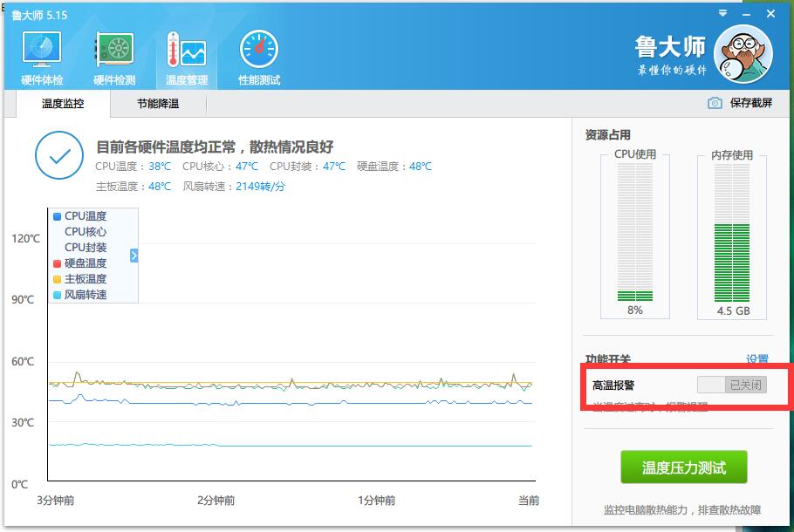Image resolution: width=794 pixels, height=532 pixels.
Task: Switch to the 温度监控 tab
Action: [63, 104]
